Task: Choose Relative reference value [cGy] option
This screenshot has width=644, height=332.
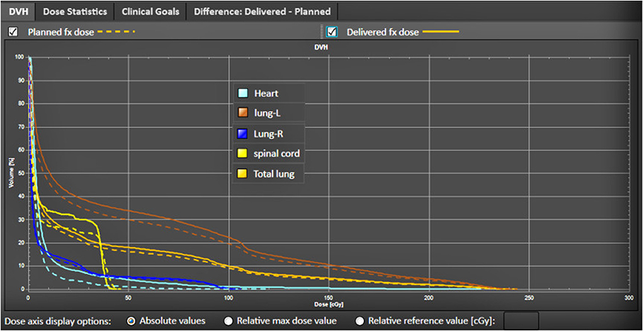Action: (360, 321)
